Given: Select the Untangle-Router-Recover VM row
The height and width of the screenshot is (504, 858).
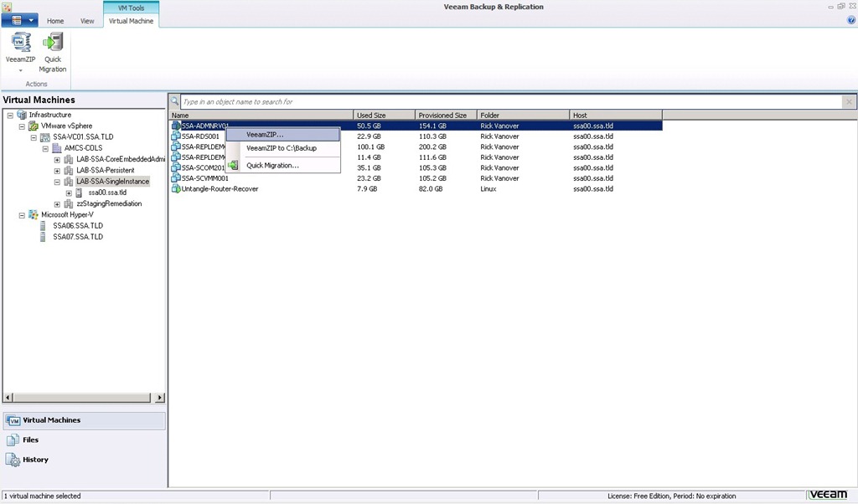Looking at the screenshot, I should [416, 189].
